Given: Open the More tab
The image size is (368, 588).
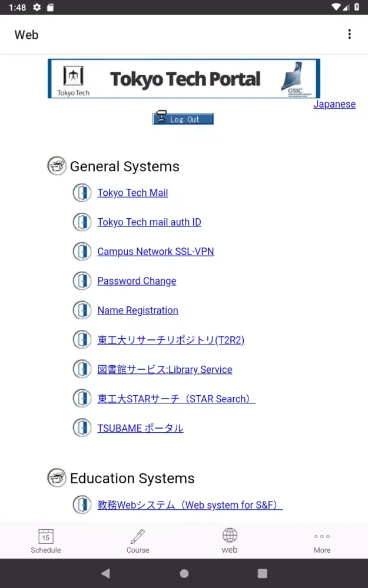Looking at the screenshot, I should tap(321, 541).
